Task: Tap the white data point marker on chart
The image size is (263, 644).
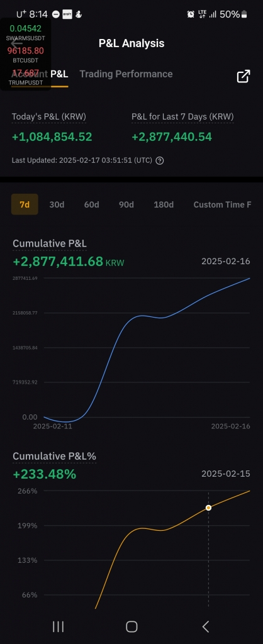Action: tap(208, 508)
